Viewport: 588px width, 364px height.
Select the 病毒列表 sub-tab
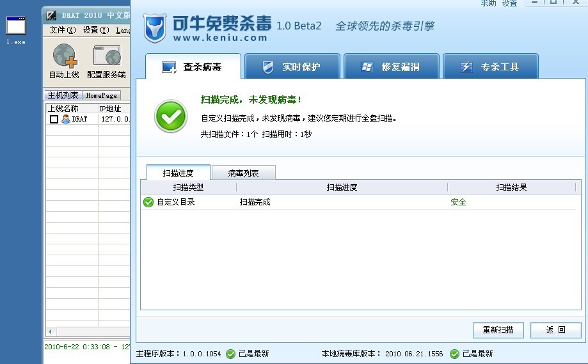pyautogui.click(x=243, y=173)
